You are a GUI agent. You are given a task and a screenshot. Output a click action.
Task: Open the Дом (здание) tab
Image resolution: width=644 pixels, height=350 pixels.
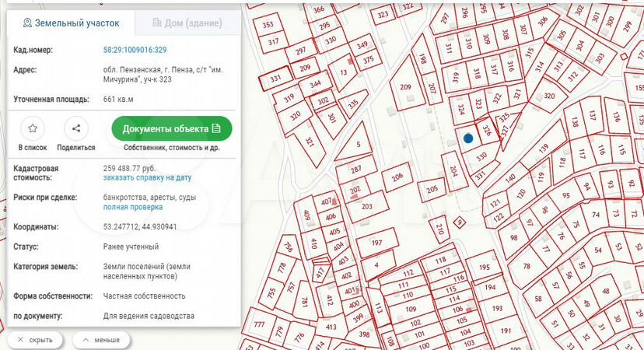pos(187,23)
